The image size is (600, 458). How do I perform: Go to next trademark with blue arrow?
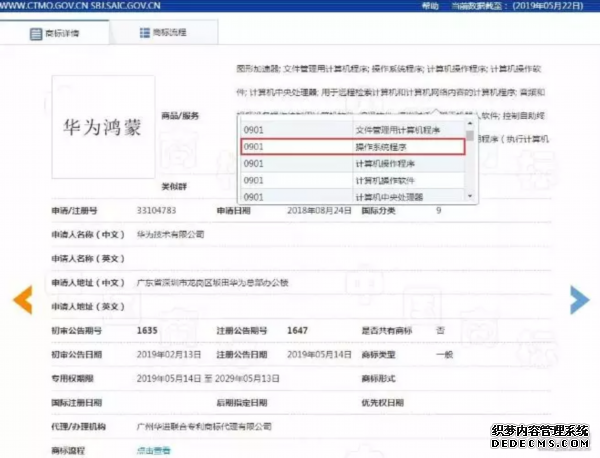coord(579,300)
